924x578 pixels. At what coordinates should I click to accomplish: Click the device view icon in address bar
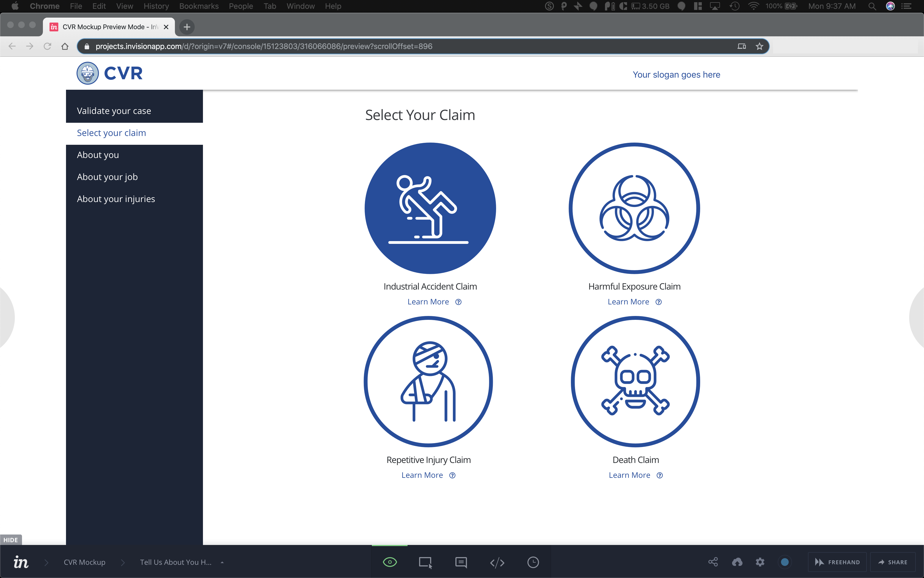[x=741, y=46]
